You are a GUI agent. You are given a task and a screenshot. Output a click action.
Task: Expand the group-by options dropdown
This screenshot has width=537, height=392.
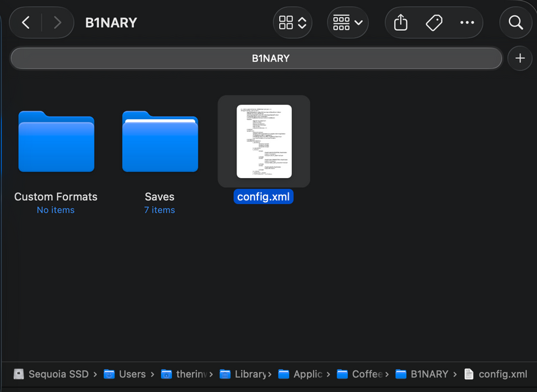click(348, 23)
